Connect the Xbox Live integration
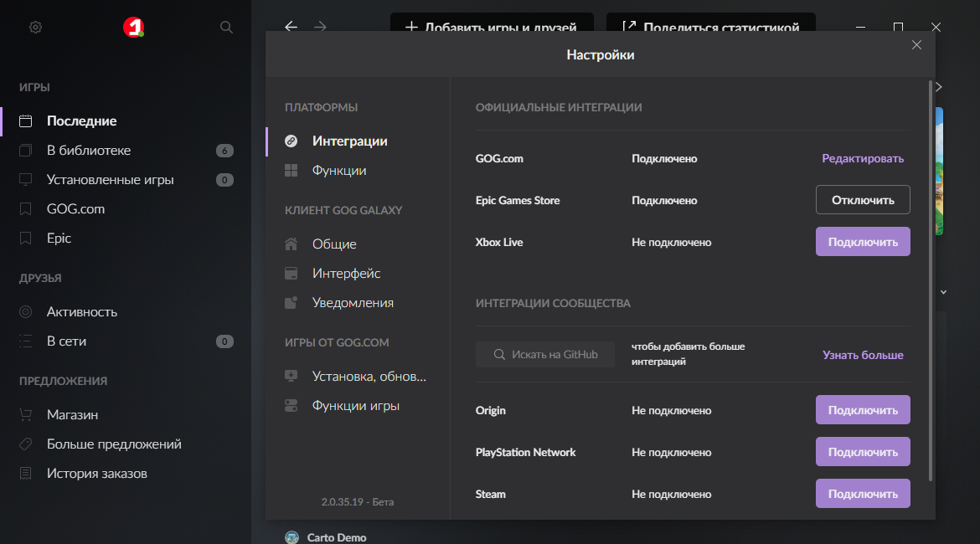 (863, 242)
